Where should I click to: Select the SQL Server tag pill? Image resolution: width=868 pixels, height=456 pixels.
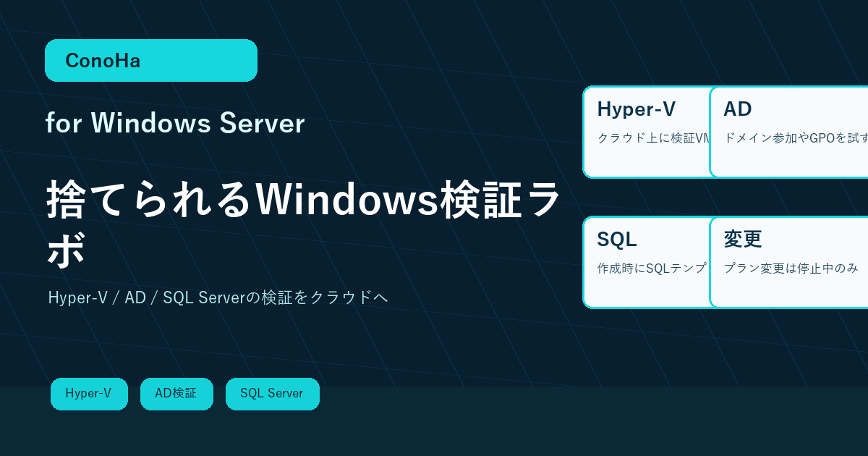272,394
